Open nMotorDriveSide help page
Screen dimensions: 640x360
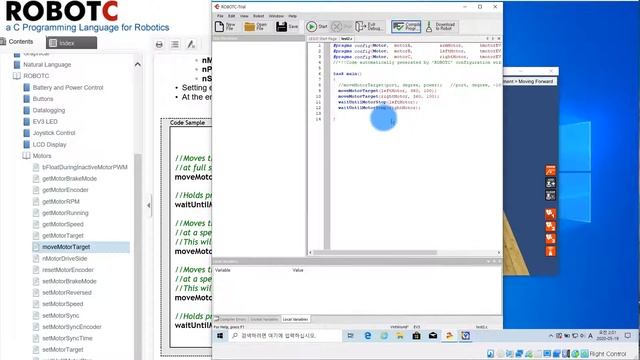click(x=64, y=258)
